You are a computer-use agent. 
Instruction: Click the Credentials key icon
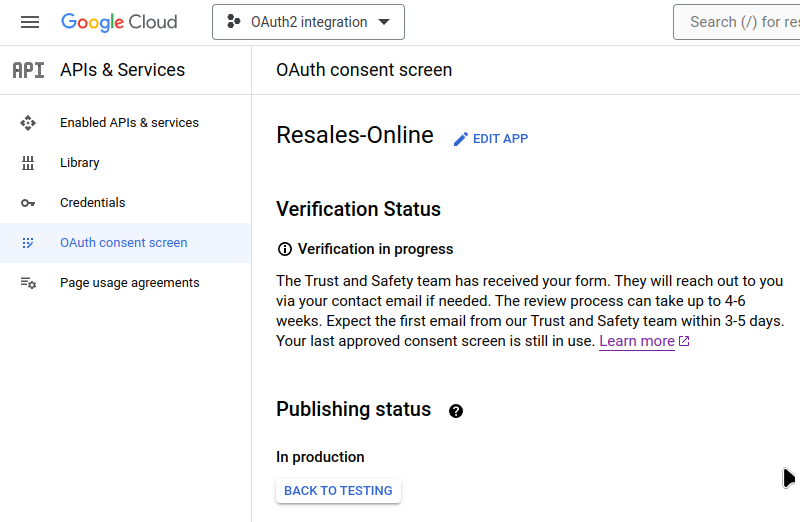[x=28, y=203]
